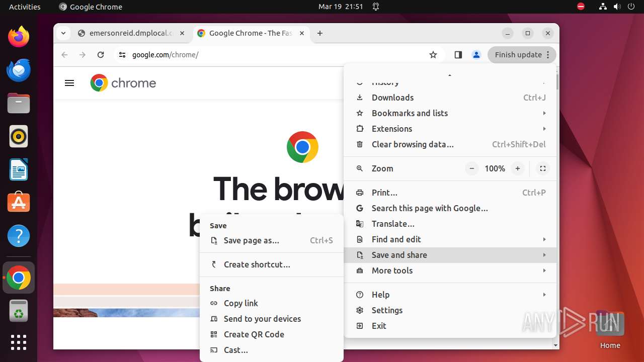Open Rhythmbox music player in dock
The image size is (644, 362).
pyautogui.click(x=19, y=136)
